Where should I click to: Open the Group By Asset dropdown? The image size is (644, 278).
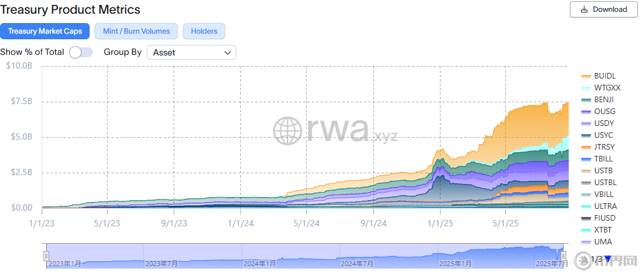(192, 52)
